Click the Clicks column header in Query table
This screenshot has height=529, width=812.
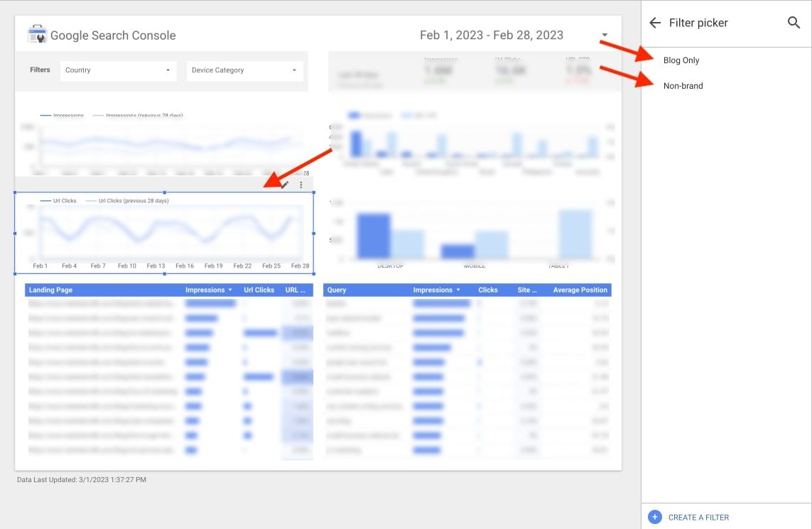pyautogui.click(x=488, y=290)
